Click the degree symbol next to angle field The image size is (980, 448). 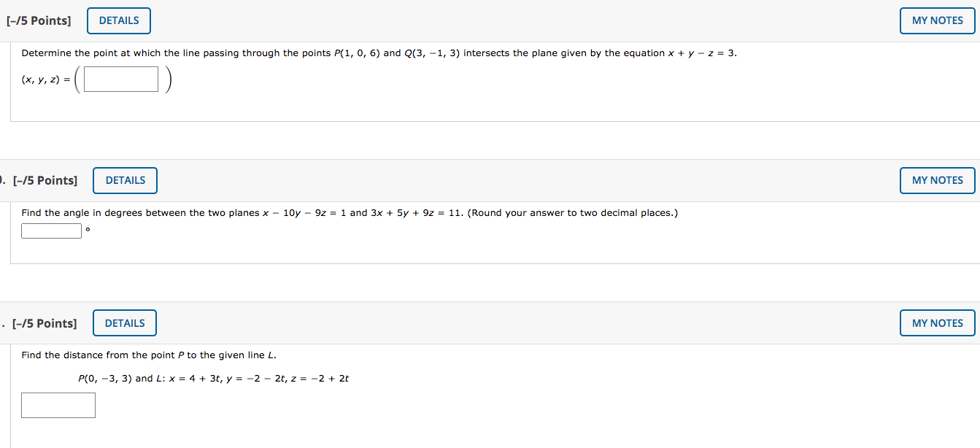[88, 231]
